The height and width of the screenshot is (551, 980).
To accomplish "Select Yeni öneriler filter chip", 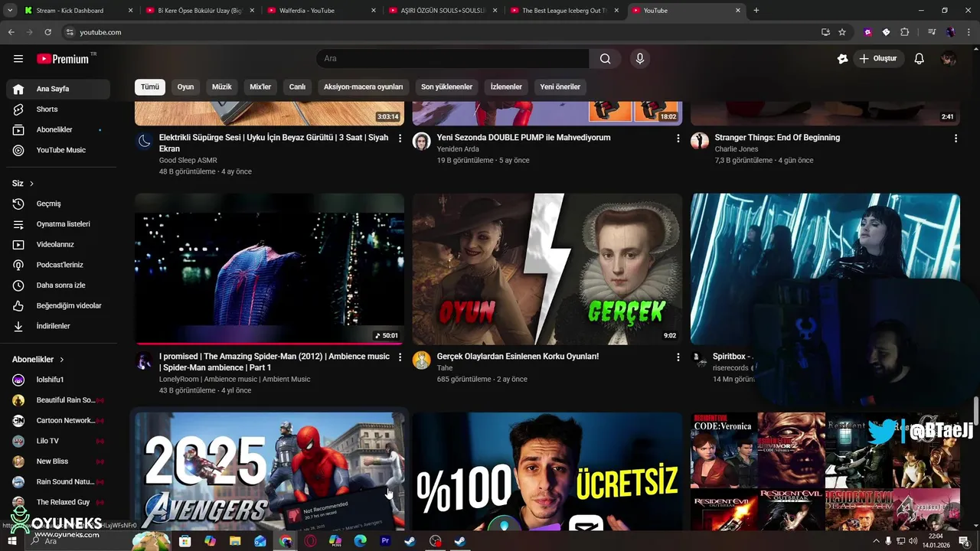I will [x=560, y=86].
